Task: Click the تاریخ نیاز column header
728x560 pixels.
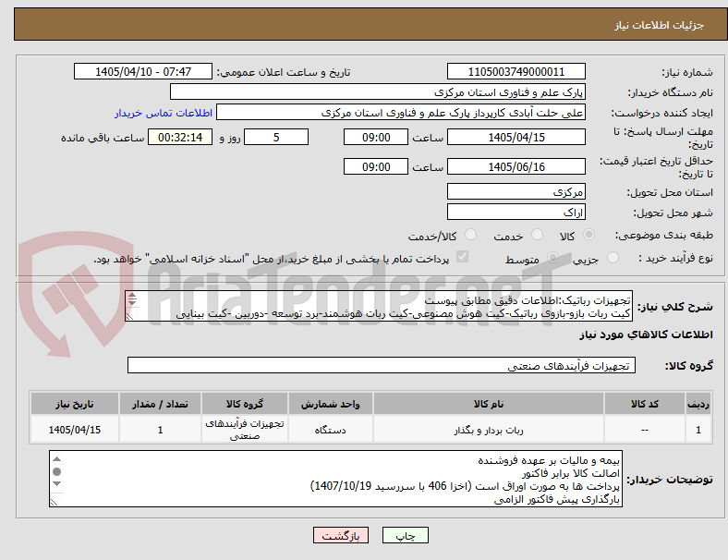Action: tap(75, 404)
